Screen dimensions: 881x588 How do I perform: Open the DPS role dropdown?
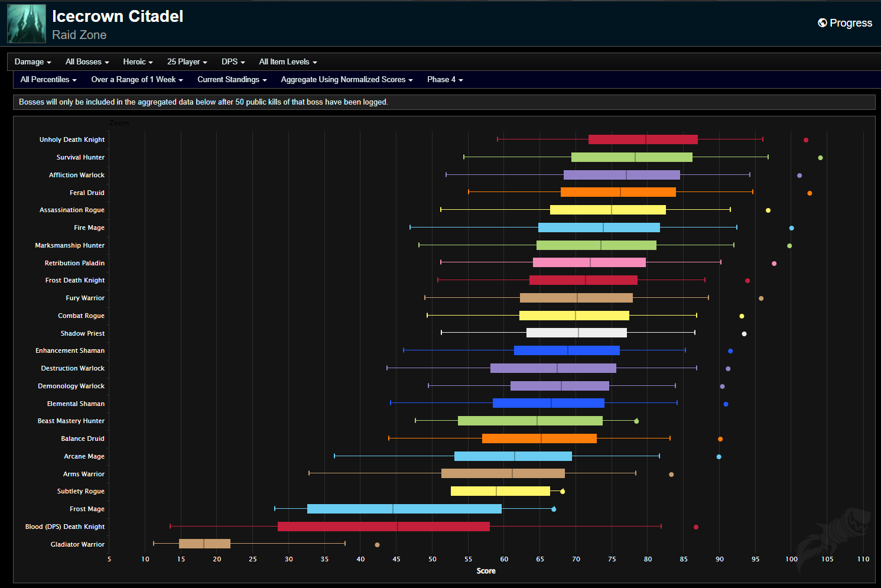233,62
